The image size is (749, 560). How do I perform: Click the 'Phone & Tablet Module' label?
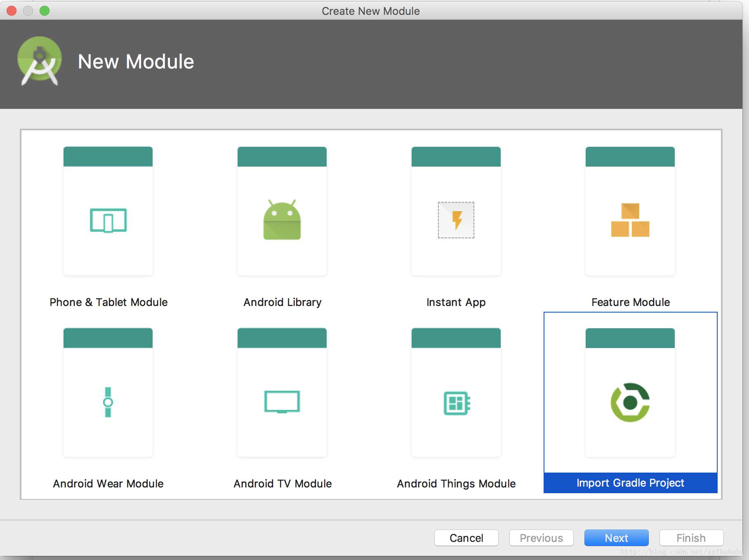coord(108,302)
